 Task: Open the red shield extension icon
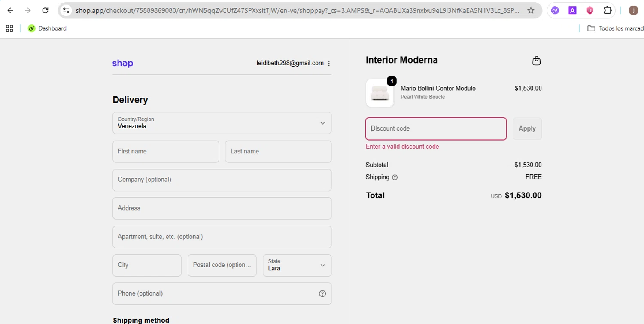[590, 10]
